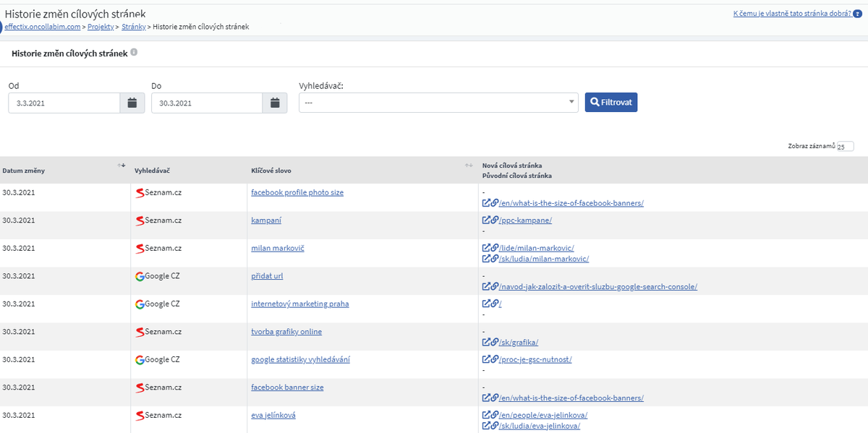
Task: Open the keyword 'milan markovič'
Action: pyautogui.click(x=276, y=248)
